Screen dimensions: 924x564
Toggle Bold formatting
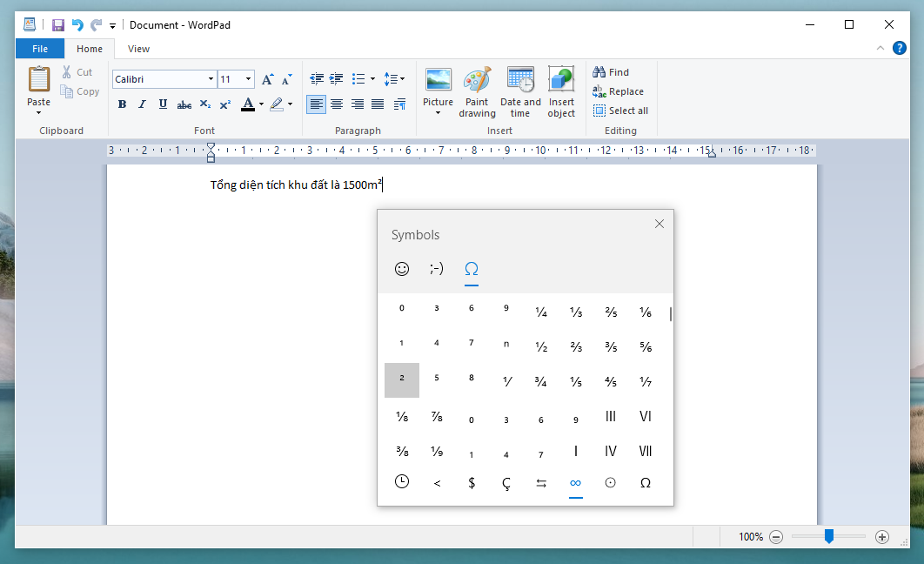click(122, 104)
